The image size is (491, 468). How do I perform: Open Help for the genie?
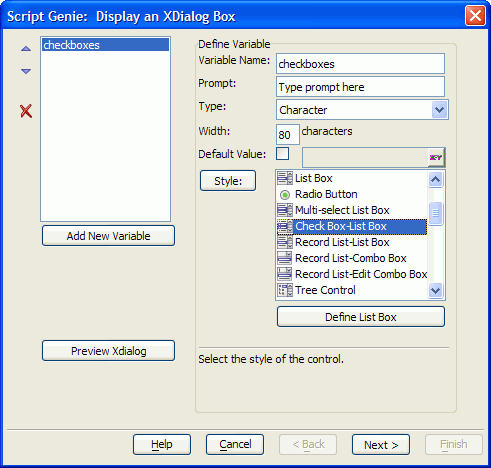tap(162, 444)
